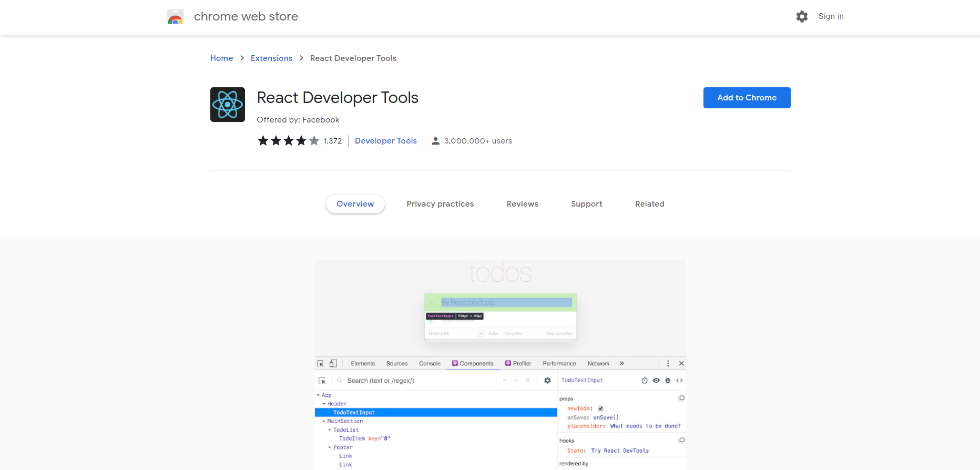Switch to the Privacy practices tab
Viewport: 980px width, 470px height.
click(x=440, y=204)
